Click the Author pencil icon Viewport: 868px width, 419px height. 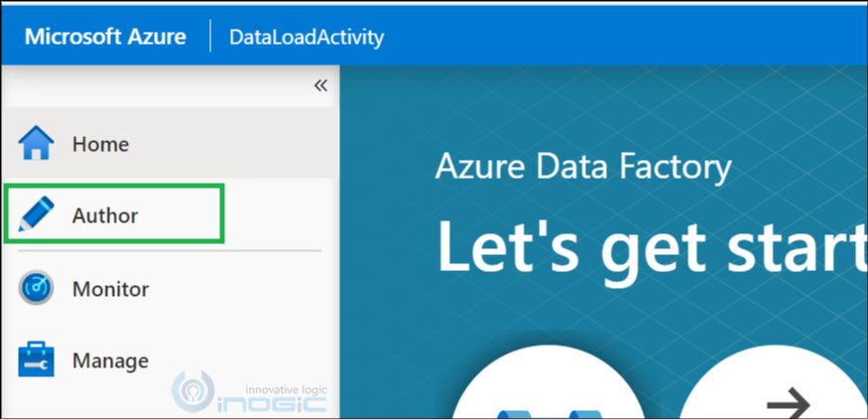(x=36, y=214)
